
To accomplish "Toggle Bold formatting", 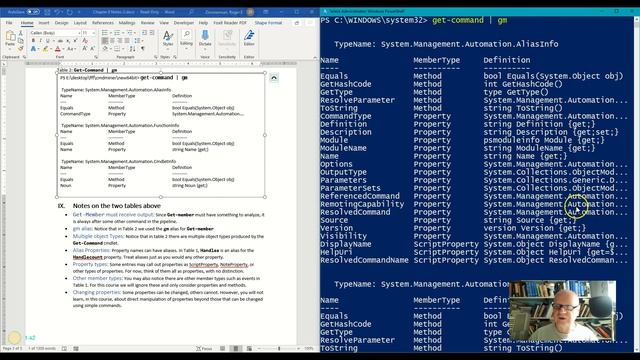I will [33, 41].
